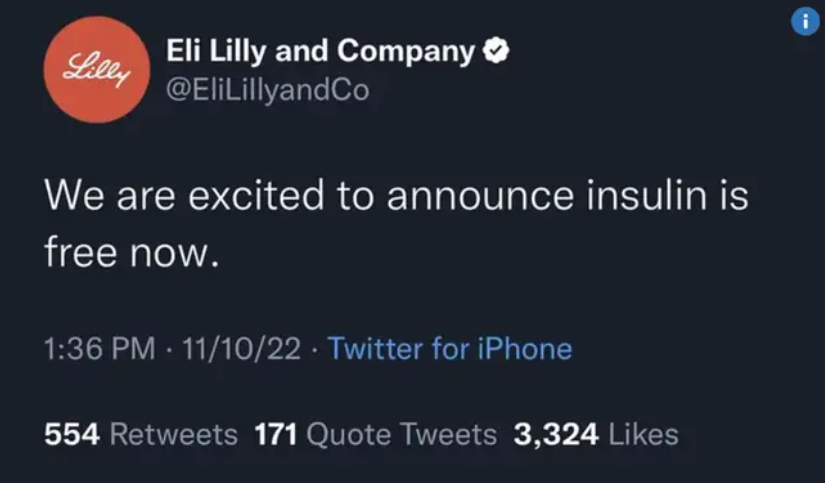Viewport: 825px width, 483px height.
Task: Click the 11/10/22 date
Action: [242, 348]
